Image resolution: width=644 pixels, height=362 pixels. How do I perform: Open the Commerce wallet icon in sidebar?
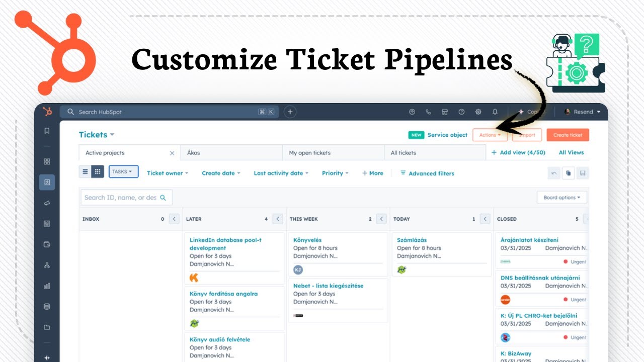(47, 244)
